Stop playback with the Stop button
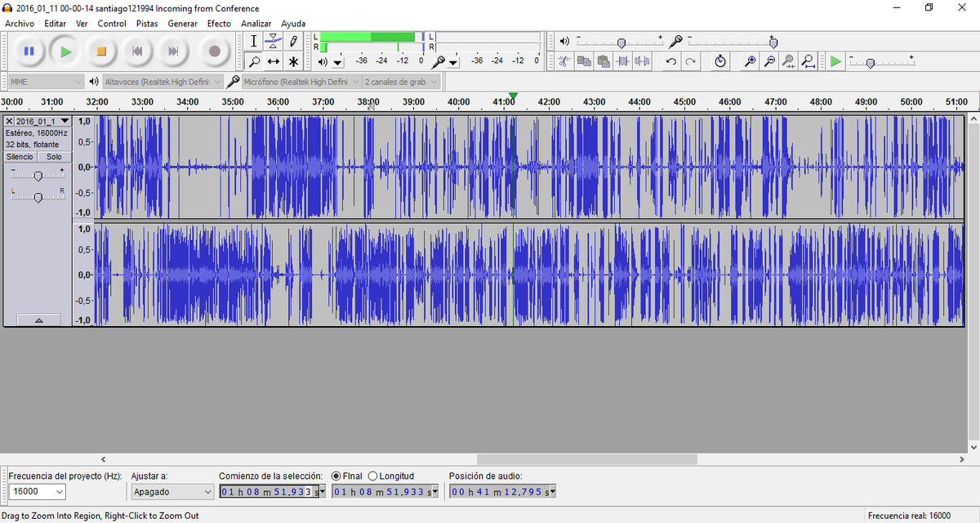 [101, 51]
